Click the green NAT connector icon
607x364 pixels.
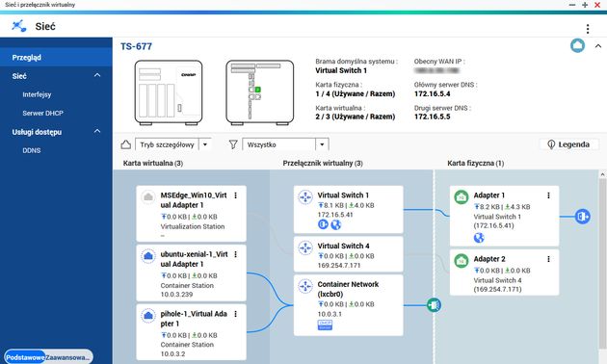(434, 305)
